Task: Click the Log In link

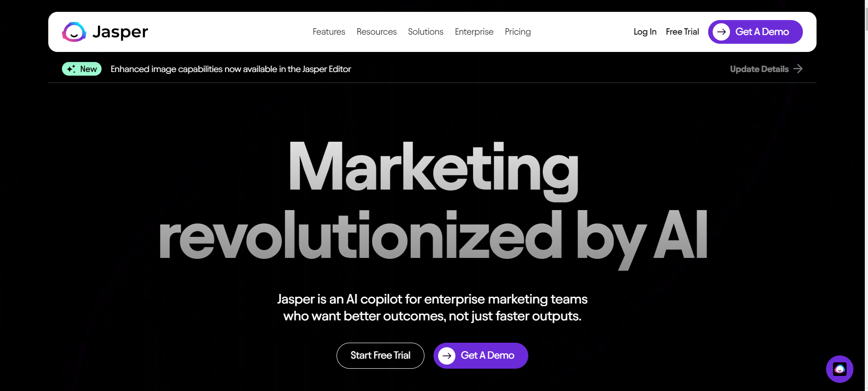Action: point(645,32)
